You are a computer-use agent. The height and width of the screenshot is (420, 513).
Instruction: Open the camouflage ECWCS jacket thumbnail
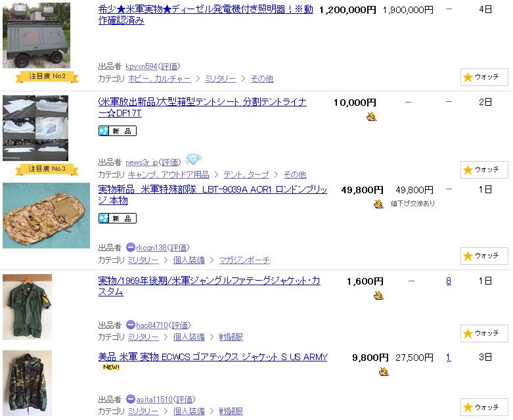(27, 383)
